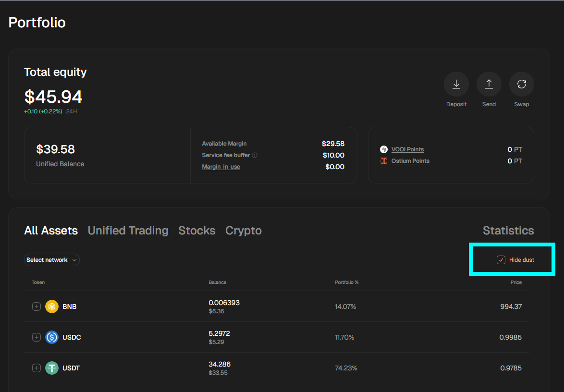Open the Select network dropdown
Image resolution: width=564 pixels, height=392 pixels.
click(52, 260)
